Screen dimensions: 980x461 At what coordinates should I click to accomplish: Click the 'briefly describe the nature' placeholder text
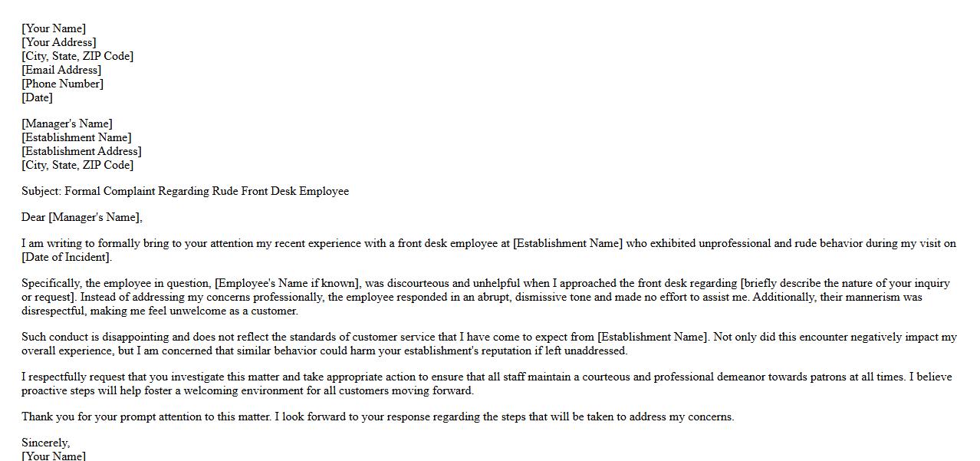click(x=845, y=283)
